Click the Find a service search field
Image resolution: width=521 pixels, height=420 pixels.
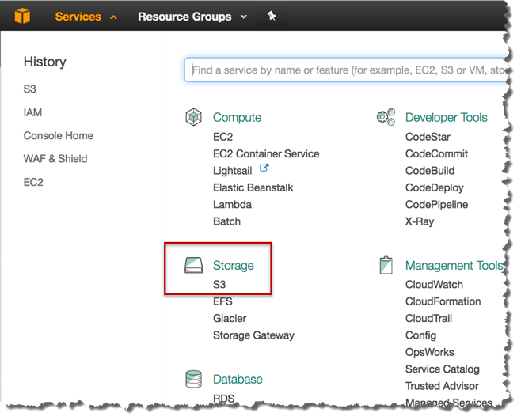tap(346, 70)
